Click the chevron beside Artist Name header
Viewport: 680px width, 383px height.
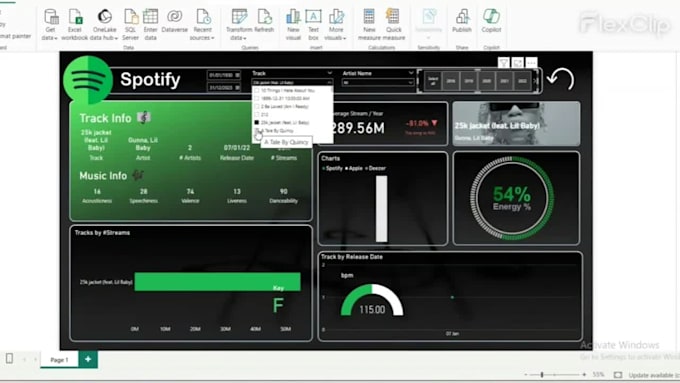411,73
